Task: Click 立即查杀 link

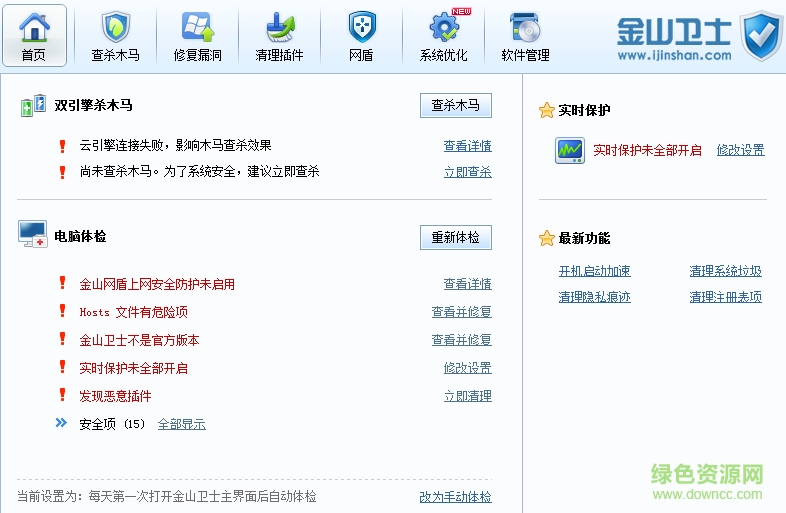Action: [x=467, y=172]
